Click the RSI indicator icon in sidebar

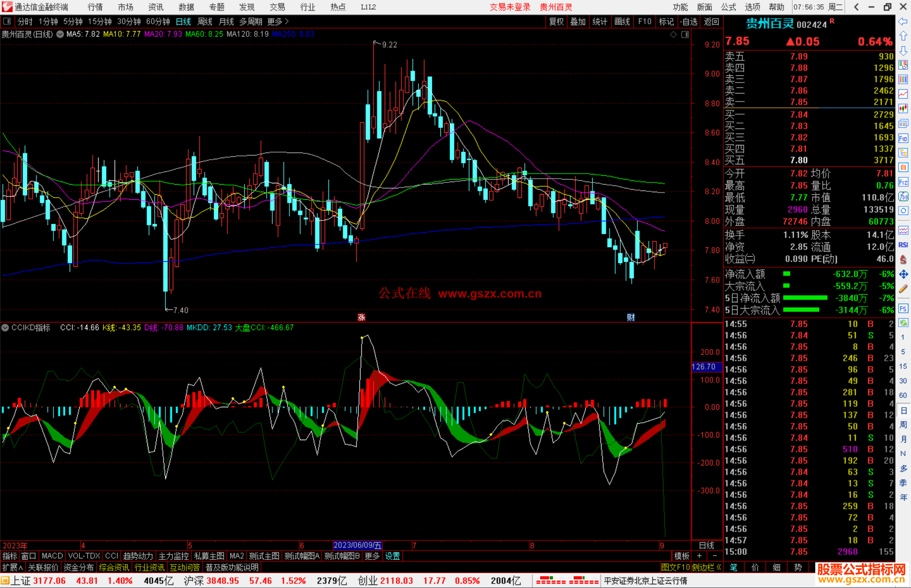pos(903,245)
